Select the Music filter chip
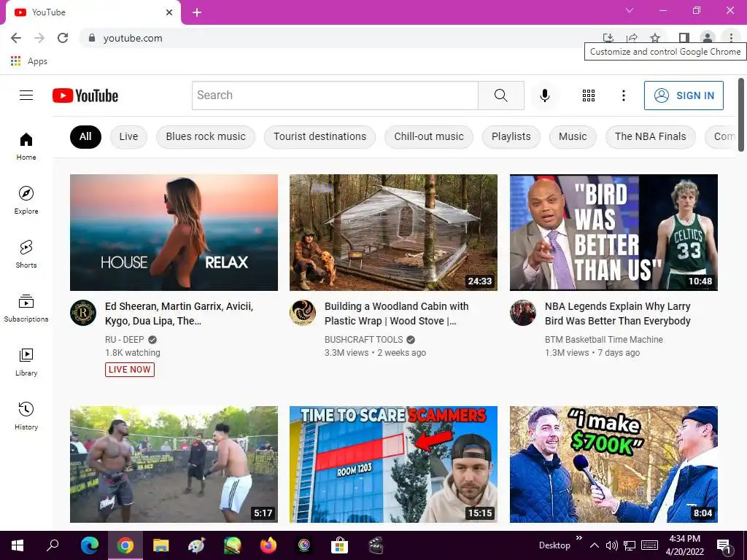The image size is (747, 560). pyautogui.click(x=573, y=136)
